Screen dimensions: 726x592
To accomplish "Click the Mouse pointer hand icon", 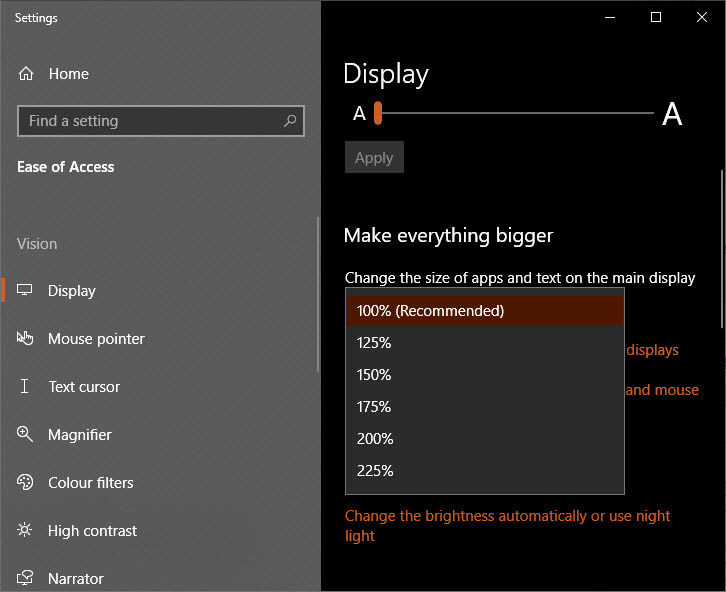I will [x=25, y=338].
